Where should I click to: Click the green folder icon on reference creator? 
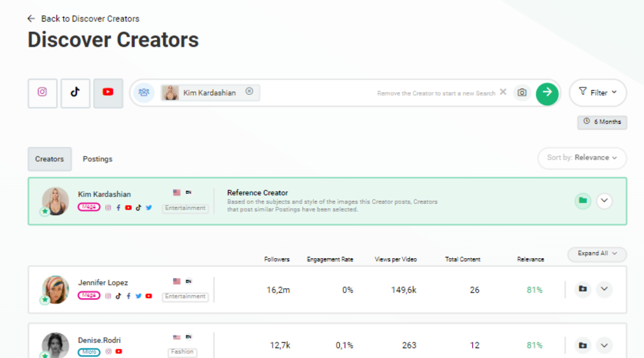(583, 200)
